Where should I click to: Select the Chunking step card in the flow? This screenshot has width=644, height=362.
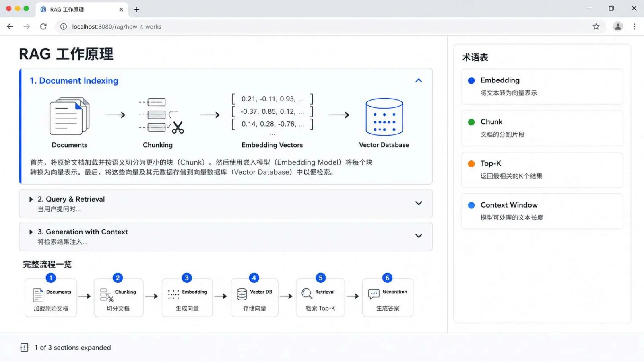pyautogui.click(x=118, y=298)
